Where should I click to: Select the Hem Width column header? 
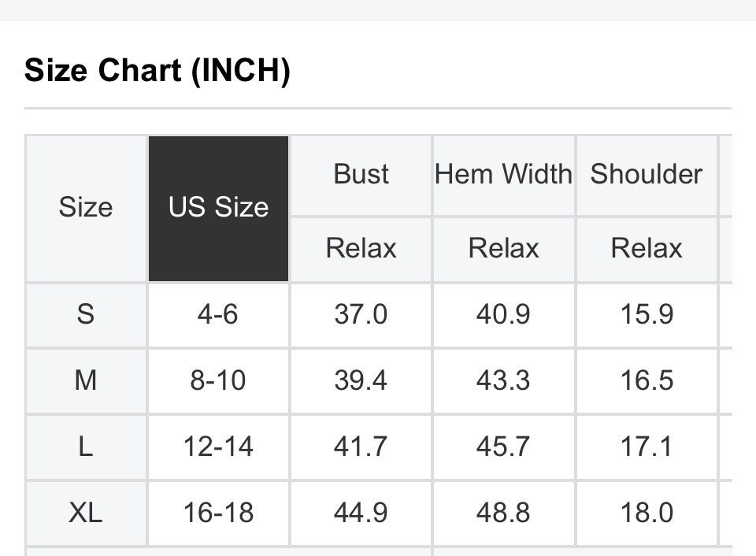click(503, 174)
